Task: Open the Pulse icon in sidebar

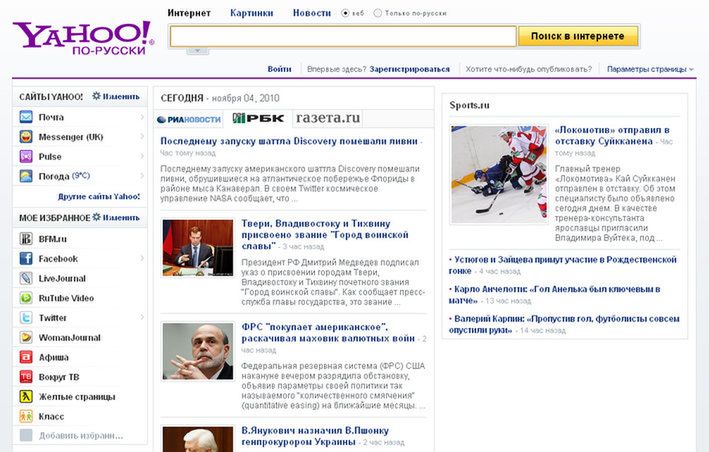Action: point(26,156)
